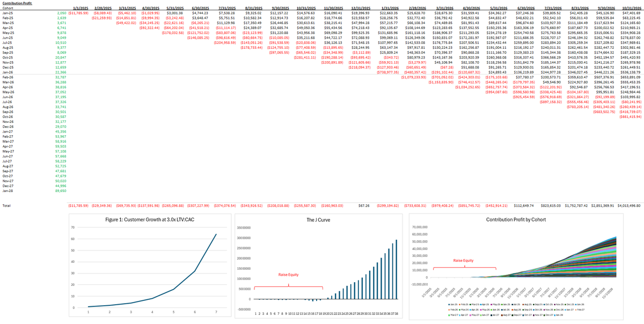Image resolution: width=644 pixels, height=324 pixels.
Task: Select the cell showing $536,138.79
Action: (x=629, y=72)
